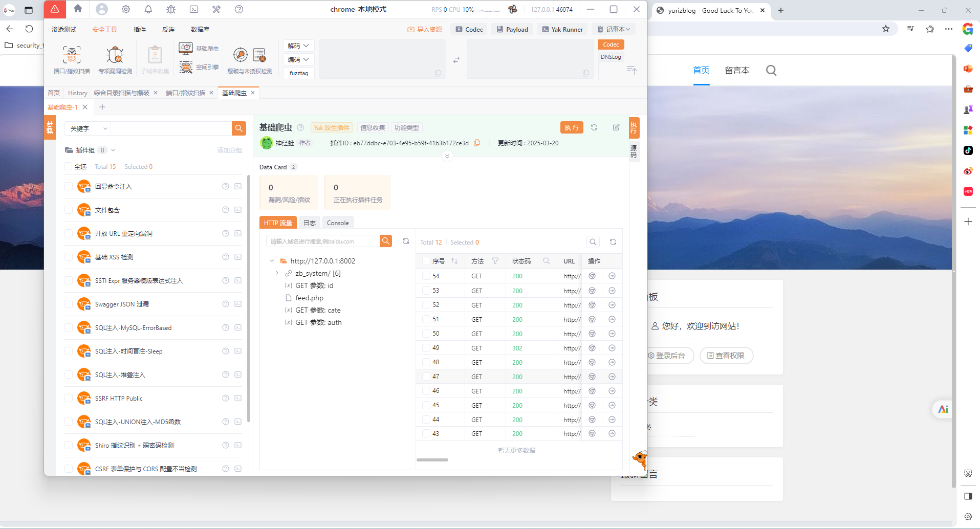Click the home icon in title bar
The width and height of the screenshot is (980, 529).
coord(78,9)
